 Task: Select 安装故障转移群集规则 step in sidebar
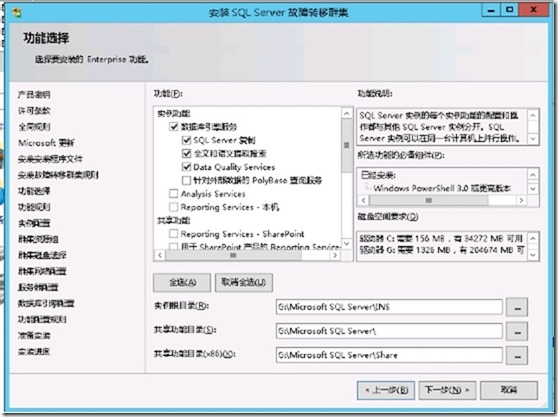click(58, 175)
